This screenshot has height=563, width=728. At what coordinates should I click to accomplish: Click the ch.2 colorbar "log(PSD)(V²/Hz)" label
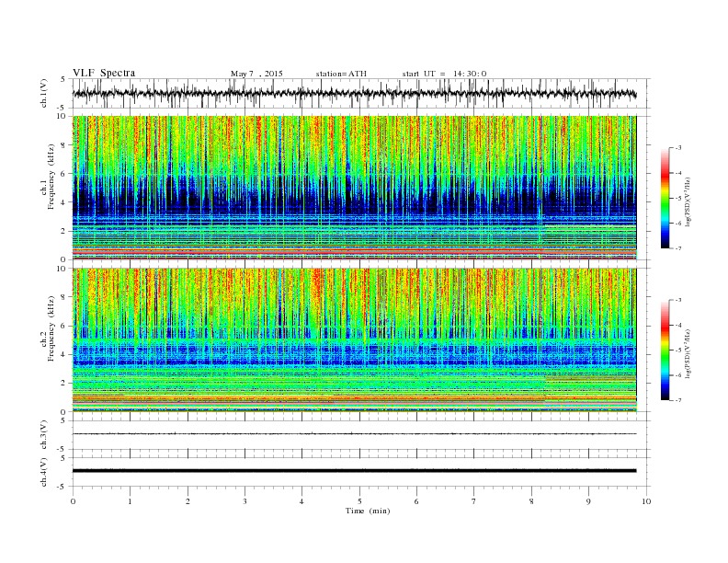click(688, 353)
